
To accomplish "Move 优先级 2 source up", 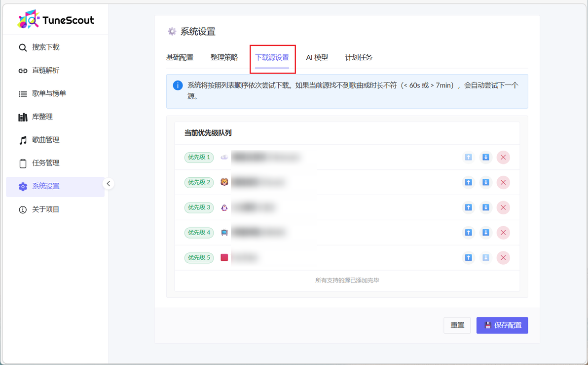I will pyautogui.click(x=468, y=183).
